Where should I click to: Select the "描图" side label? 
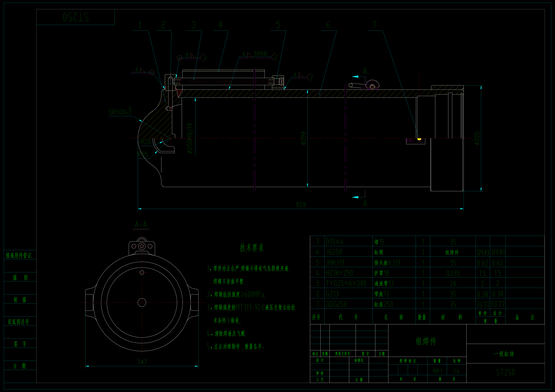20,277
